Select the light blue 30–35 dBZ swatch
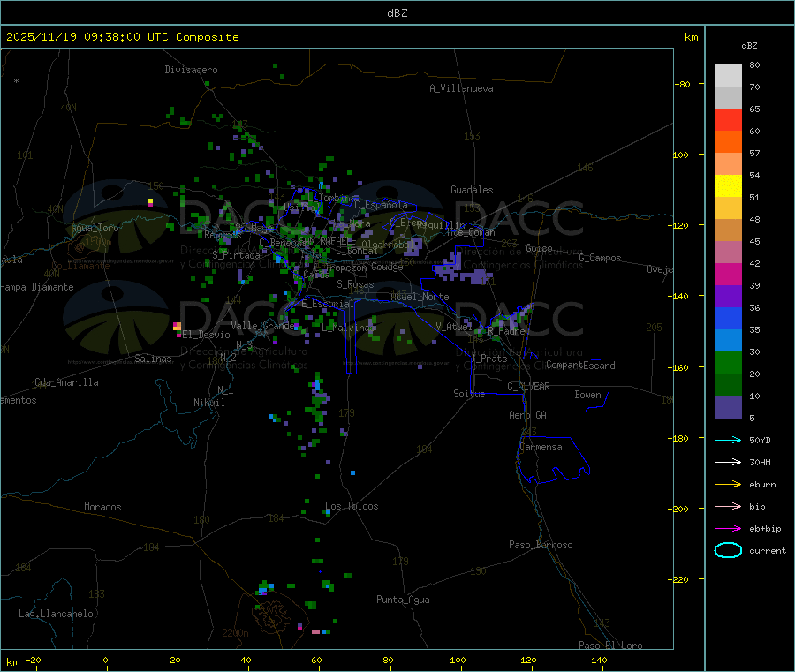The height and width of the screenshot is (672, 795). tap(728, 340)
